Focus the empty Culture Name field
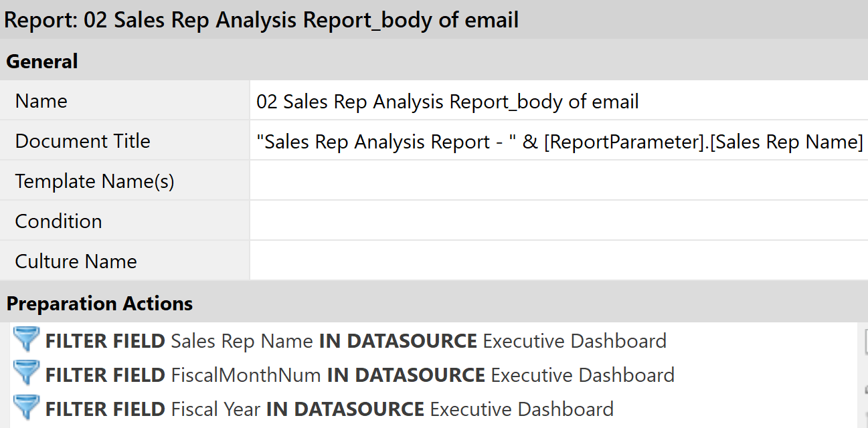 [x=558, y=261]
